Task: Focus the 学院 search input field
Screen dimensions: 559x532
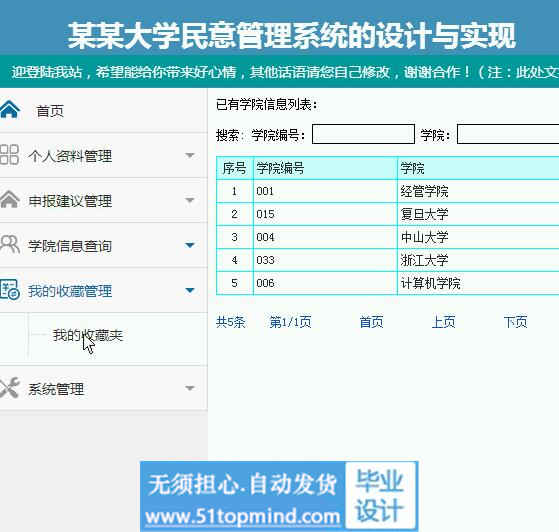Action: tap(508, 134)
